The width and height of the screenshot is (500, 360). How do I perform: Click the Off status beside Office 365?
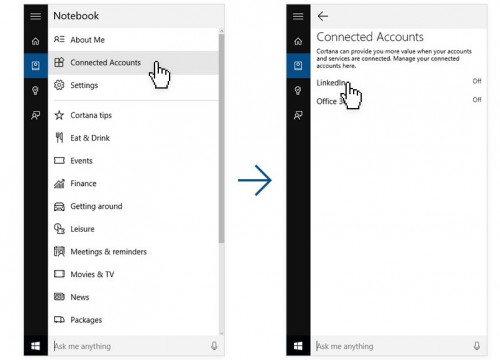click(477, 100)
